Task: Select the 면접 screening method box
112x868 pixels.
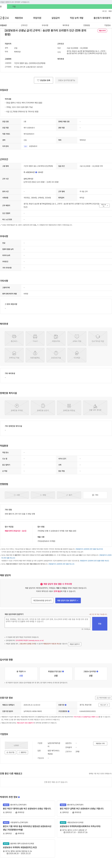Action: click(43, 495)
